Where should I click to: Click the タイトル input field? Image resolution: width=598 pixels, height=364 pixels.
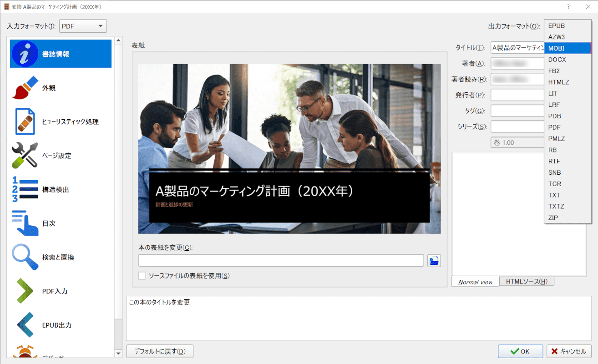coord(517,48)
